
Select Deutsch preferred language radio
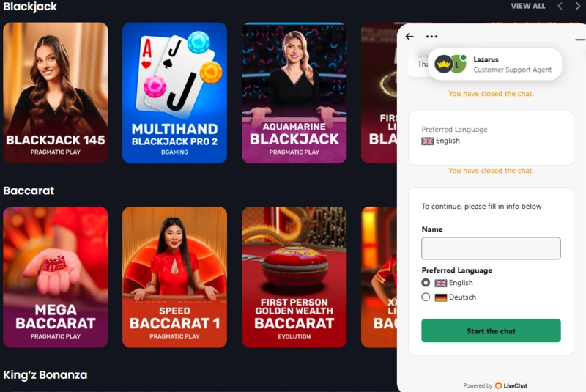pyautogui.click(x=426, y=297)
